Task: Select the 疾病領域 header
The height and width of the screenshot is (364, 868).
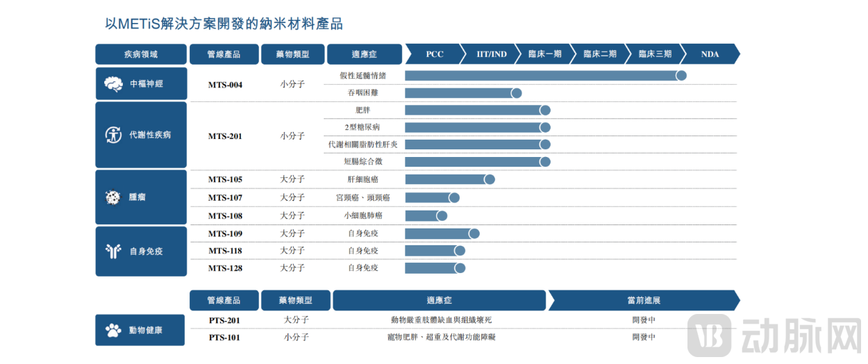Action: click(x=141, y=54)
